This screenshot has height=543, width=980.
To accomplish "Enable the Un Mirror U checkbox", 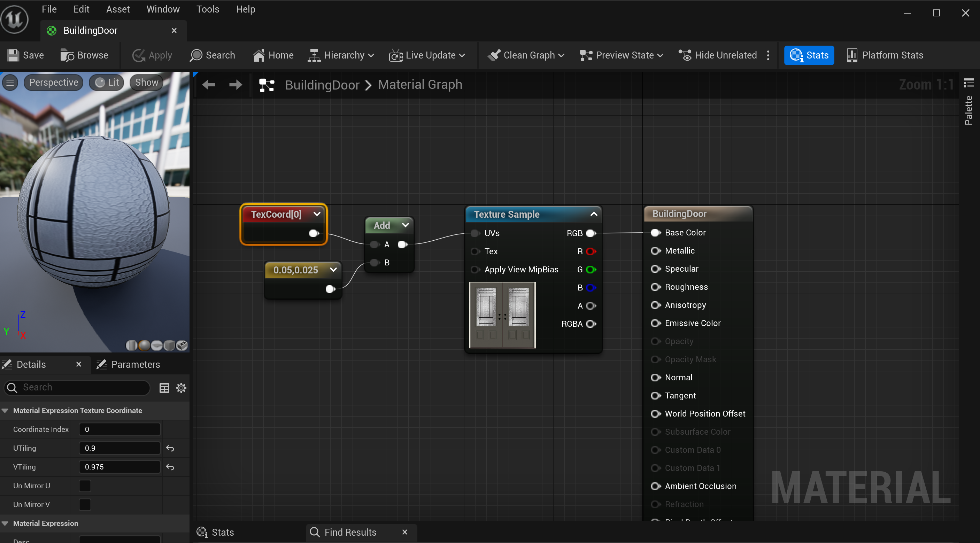I will click(x=85, y=486).
